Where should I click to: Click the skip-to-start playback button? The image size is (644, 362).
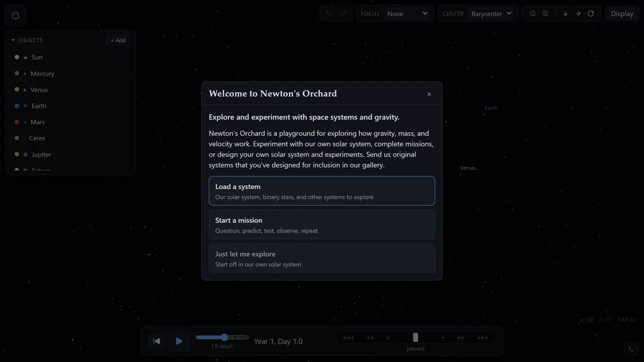pyautogui.click(x=156, y=341)
